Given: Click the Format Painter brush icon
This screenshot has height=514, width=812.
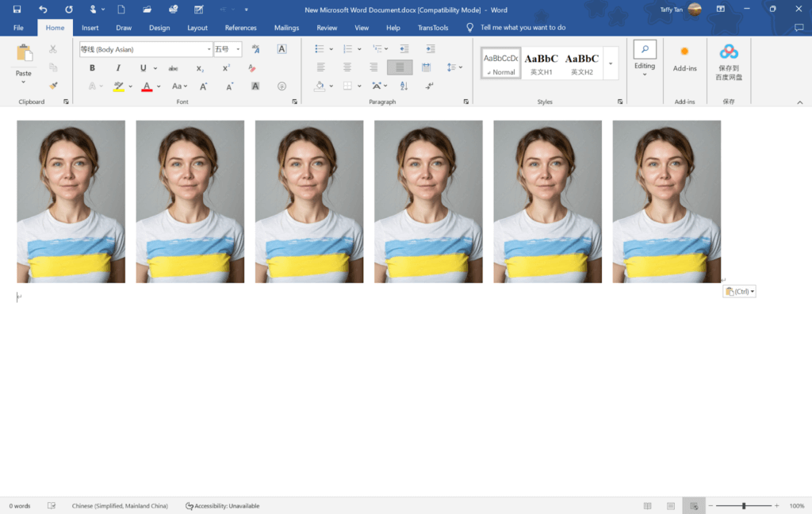Looking at the screenshot, I should (53, 86).
